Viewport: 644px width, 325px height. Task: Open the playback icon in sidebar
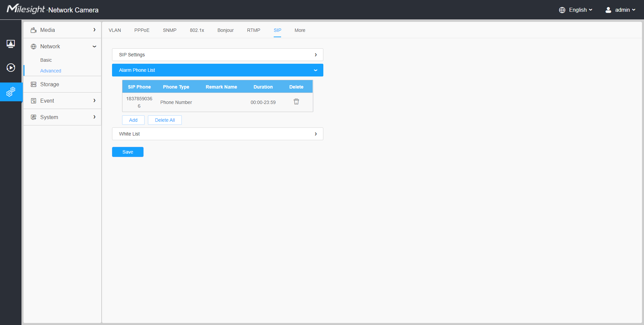(x=11, y=68)
